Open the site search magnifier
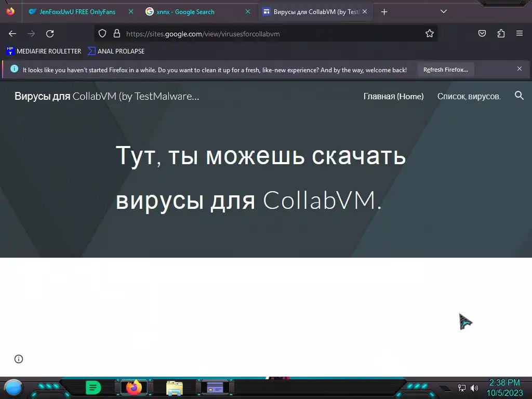 (x=519, y=96)
